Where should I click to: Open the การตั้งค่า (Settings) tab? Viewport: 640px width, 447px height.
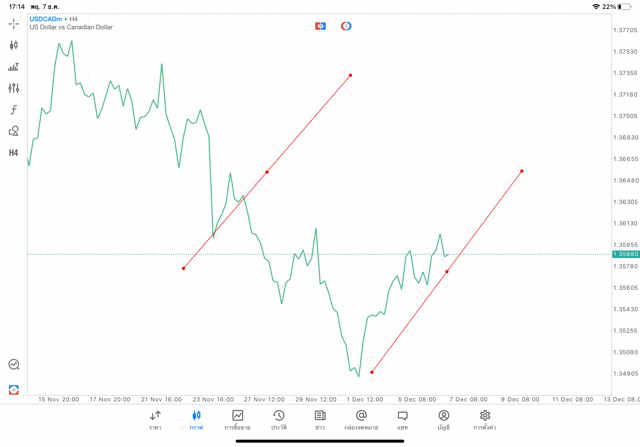point(485,420)
